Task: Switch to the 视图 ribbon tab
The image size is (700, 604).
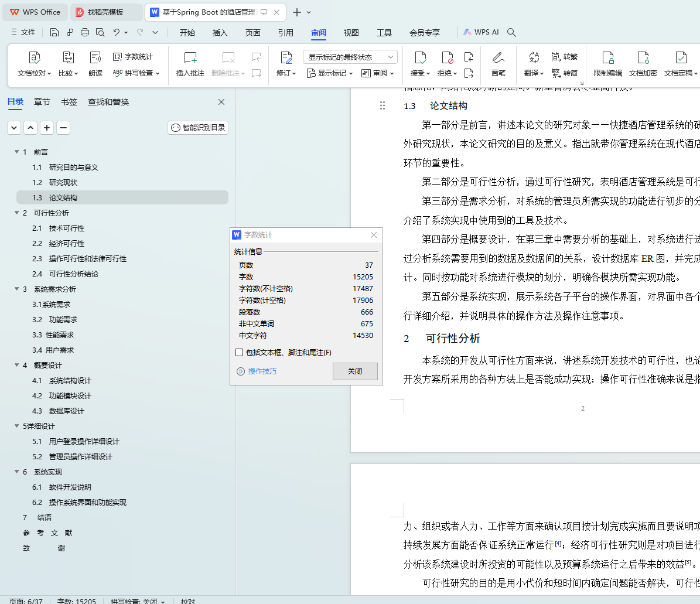Action: (x=351, y=33)
